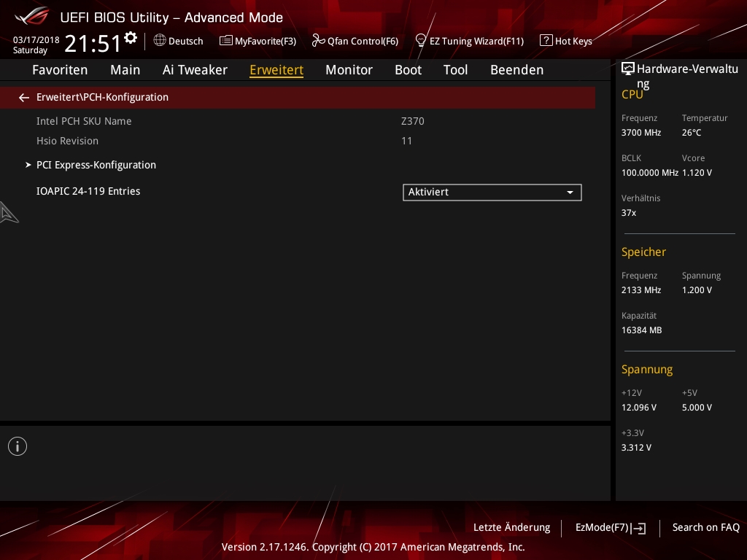The width and height of the screenshot is (747, 560).
Task: Click the memory voltage 1.200 V
Action: point(697,290)
